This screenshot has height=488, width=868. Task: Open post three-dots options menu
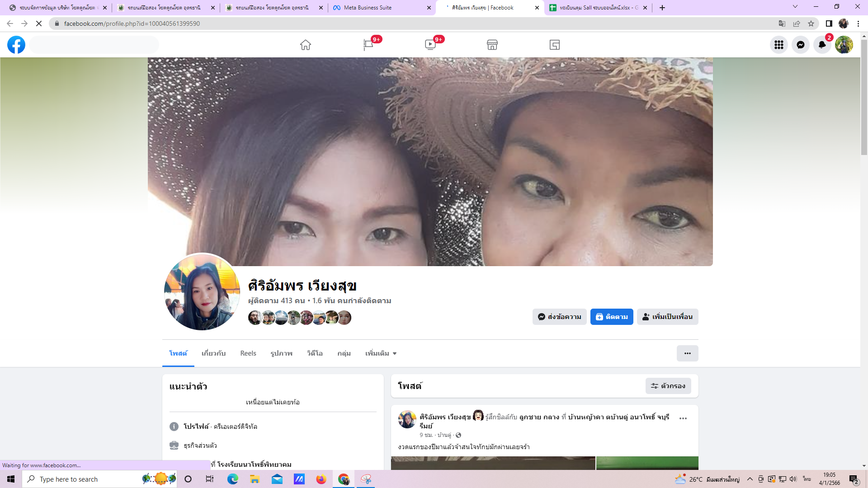pos(683,418)
